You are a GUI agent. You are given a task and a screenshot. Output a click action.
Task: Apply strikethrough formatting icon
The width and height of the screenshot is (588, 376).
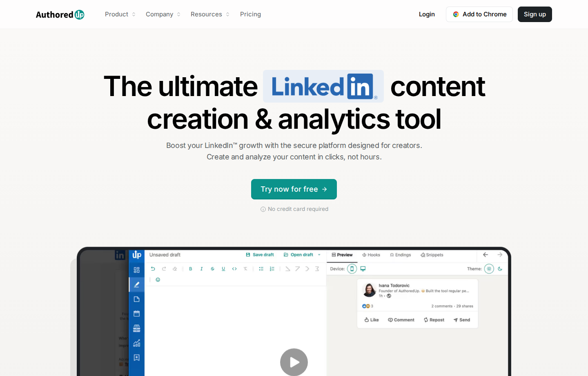[212, 269]
